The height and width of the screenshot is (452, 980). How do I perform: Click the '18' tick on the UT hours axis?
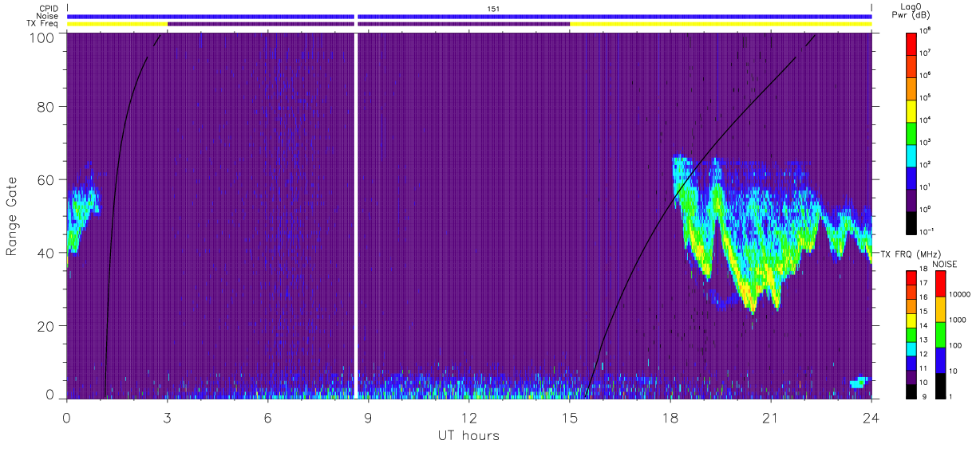point(670,417)
